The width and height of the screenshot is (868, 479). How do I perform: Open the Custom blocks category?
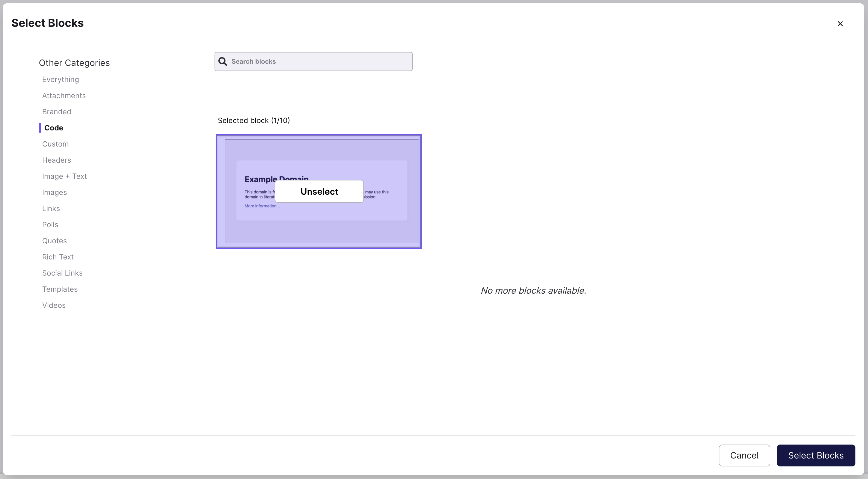(55, 144)
